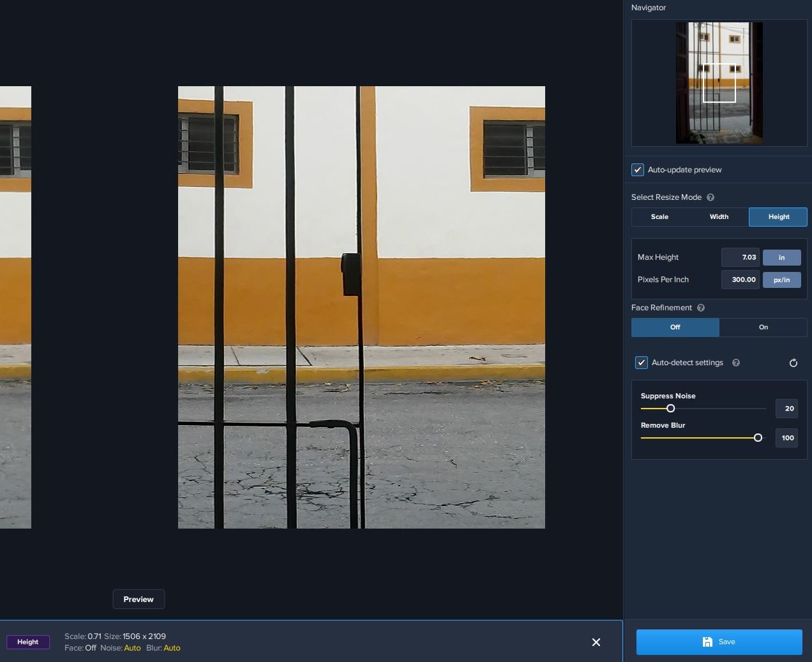Select the Scale resize mode tab
This screenshot has width=812, height=662.
coord(659,217)
